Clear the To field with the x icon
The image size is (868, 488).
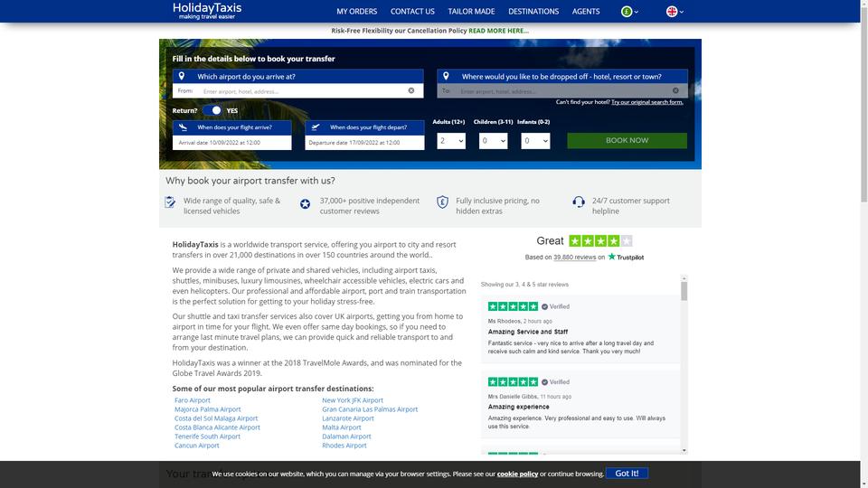(676, 90)
